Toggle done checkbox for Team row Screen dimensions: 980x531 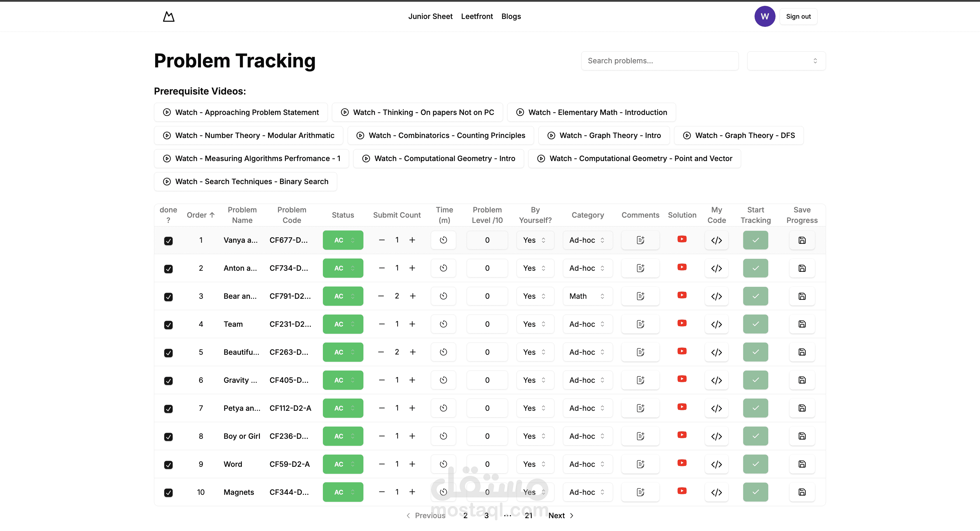(168, 325)
